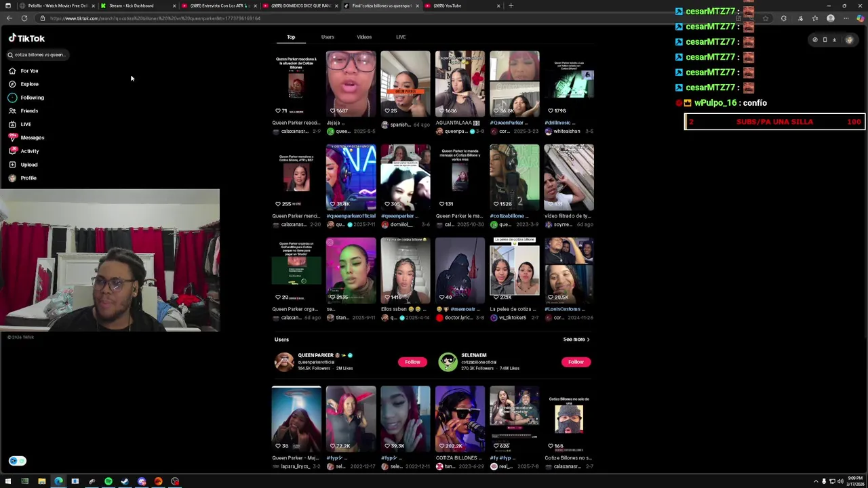The width and height of the screenshot is (868, 488).
Task: Open Spotify from the taskbar
Action: point(108,481)
